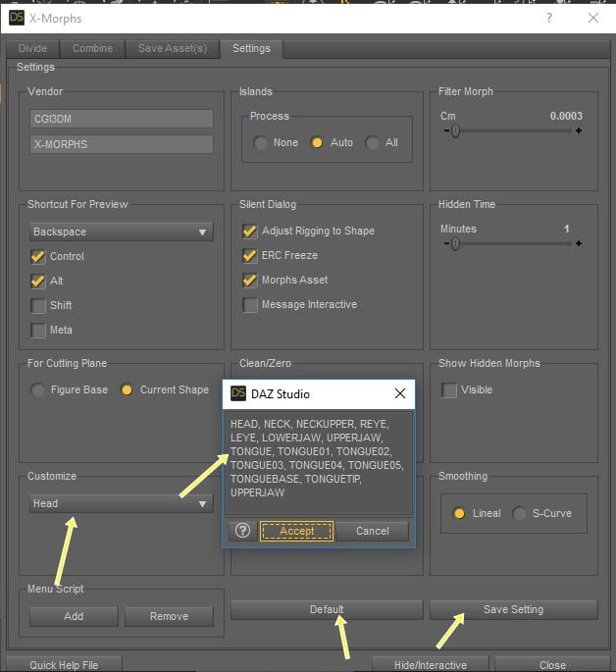The height and width of the screenshot is (672, 616).
Task: Enable the Meta checkbox
Action: (x=38, y=331)
